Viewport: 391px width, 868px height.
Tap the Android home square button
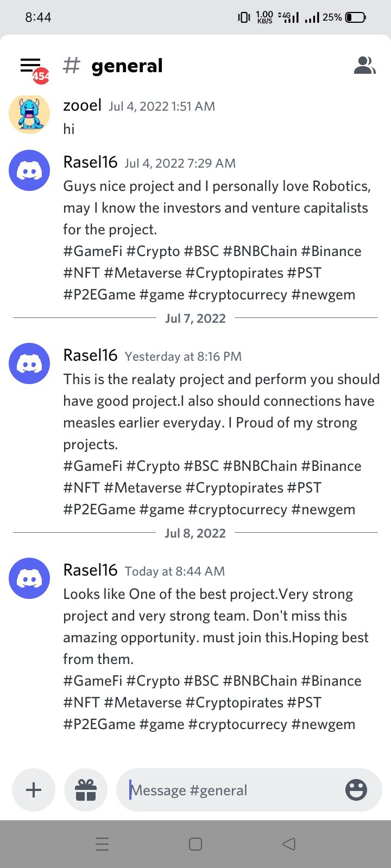195,844
